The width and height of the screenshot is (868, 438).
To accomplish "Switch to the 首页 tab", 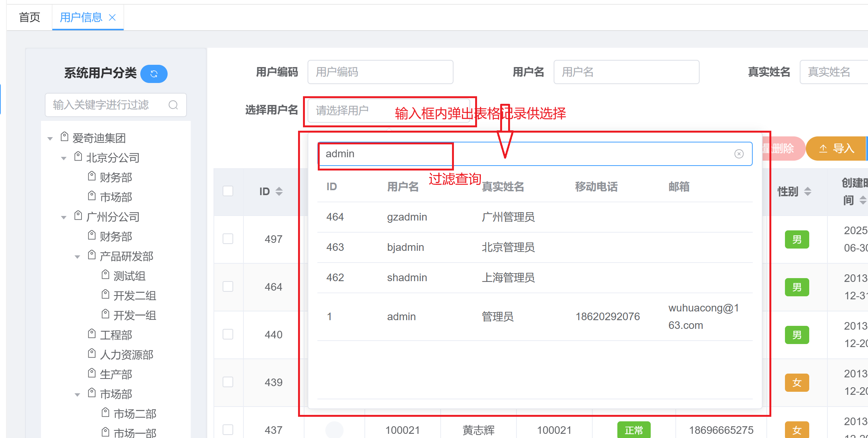I will [30, 17].
